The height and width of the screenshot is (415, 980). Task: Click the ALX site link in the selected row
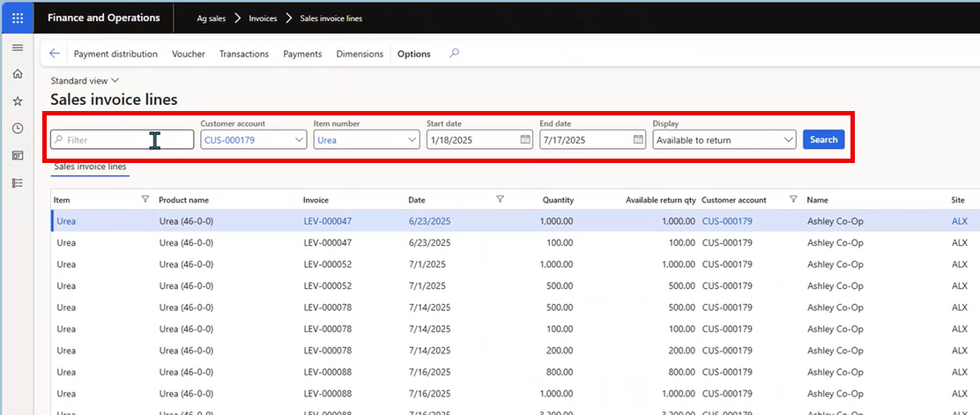(x=960, y=221)
